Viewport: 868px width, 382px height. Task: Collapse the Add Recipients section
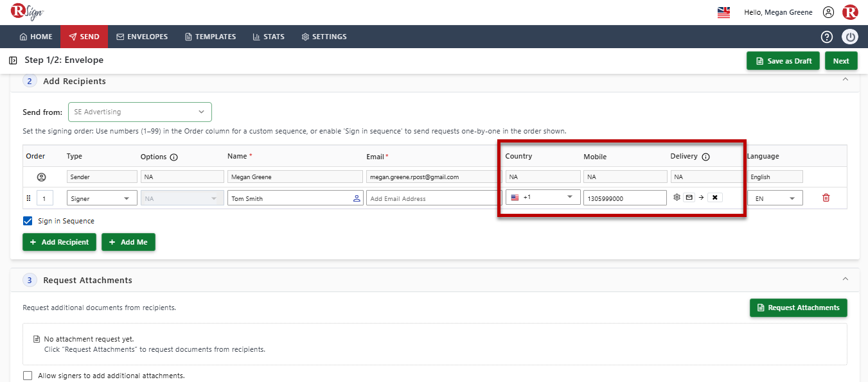click(x=845, y=80)
